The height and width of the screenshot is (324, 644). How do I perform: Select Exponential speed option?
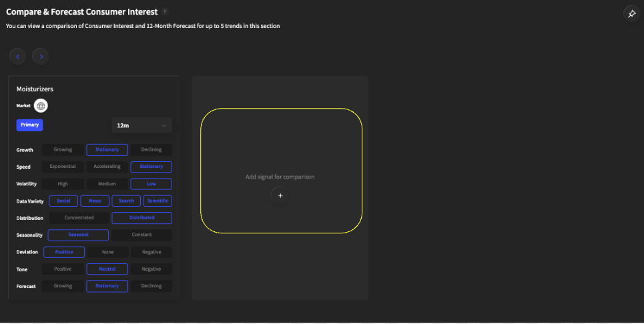[x=63, y=167]
